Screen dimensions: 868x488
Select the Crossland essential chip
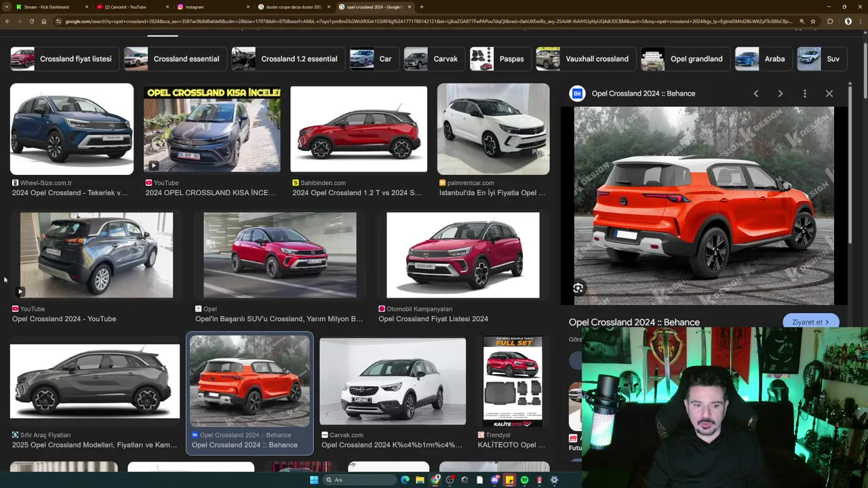click(175, 59)
